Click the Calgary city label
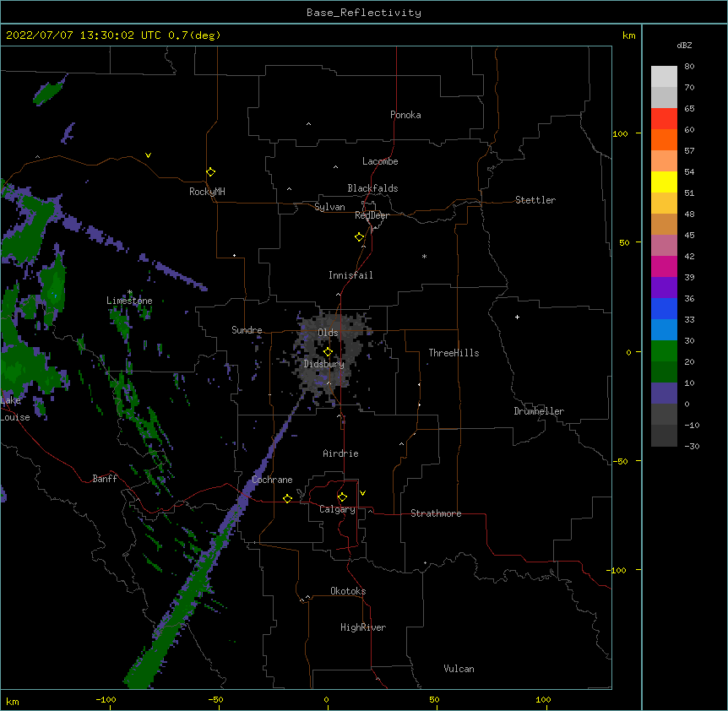Screen dimensions: 728x711 [x=338, y=509]
